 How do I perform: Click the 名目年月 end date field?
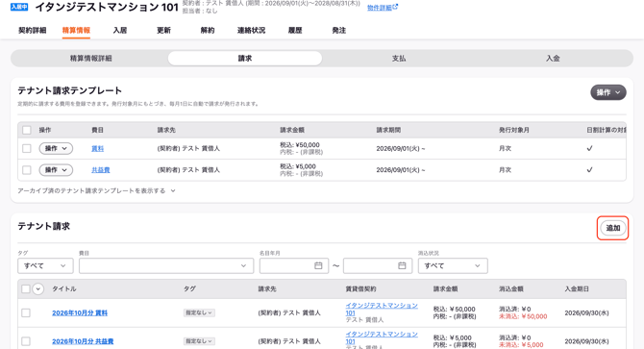pos(378,265)
